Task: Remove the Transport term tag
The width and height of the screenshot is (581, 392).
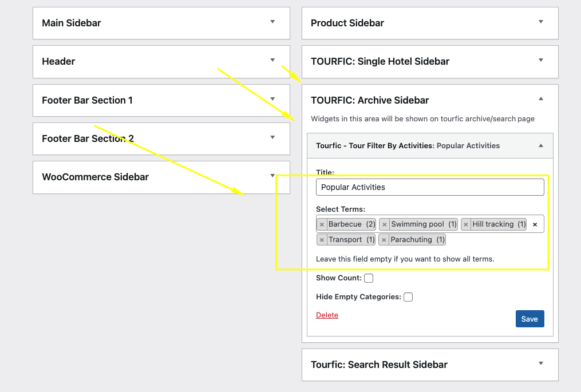Action: click(322, 240)
